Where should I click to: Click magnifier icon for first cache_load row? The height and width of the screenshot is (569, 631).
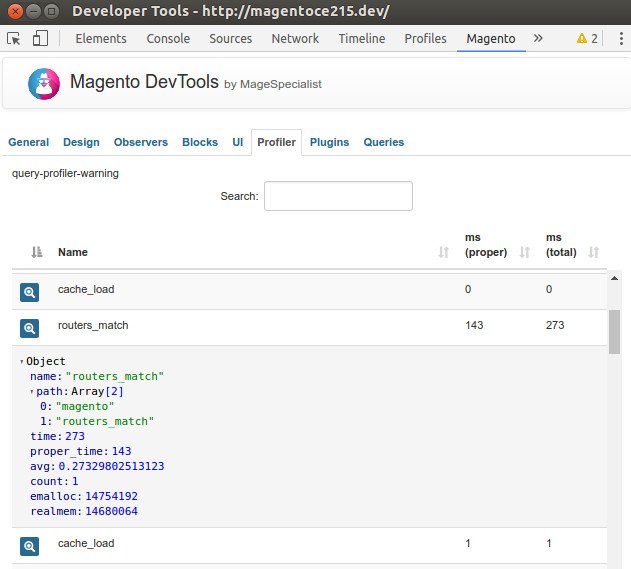click(x=29, y=292)
